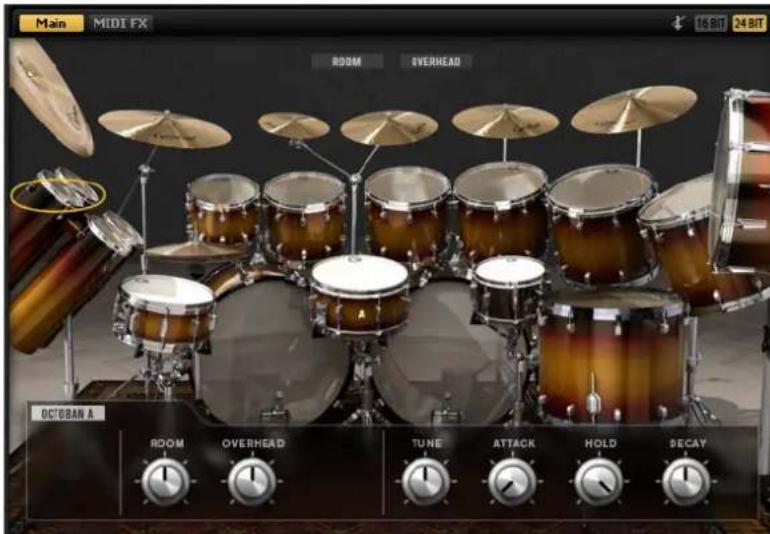Viewport: 770px width, 534px height.
Task: Hit the first, smallest rack tom
Action: point(223,208)
